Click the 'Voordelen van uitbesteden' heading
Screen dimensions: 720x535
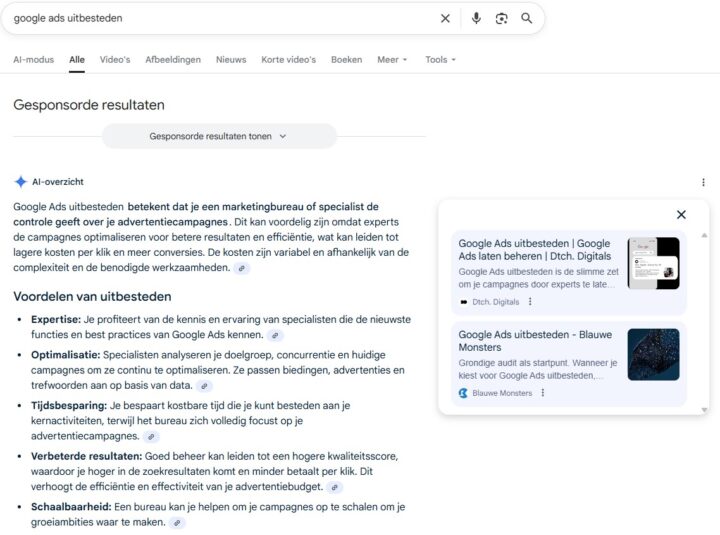coord(92,297)
